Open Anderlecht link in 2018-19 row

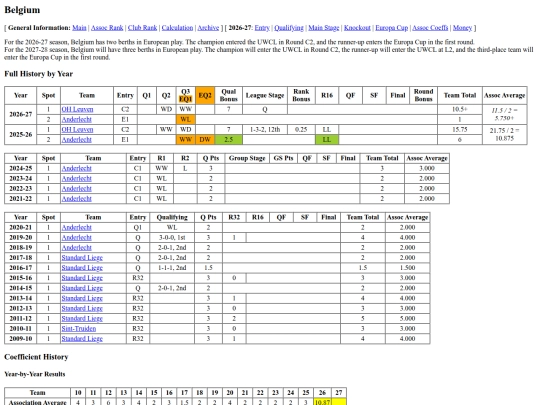[76, 247]
